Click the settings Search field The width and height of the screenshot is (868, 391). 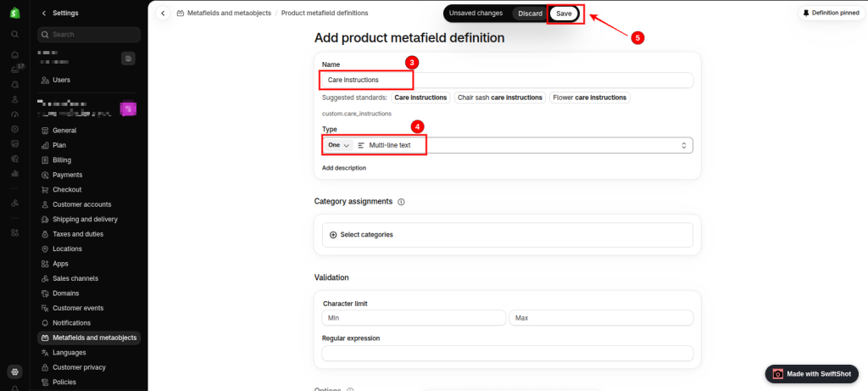(x=88, y=34)
